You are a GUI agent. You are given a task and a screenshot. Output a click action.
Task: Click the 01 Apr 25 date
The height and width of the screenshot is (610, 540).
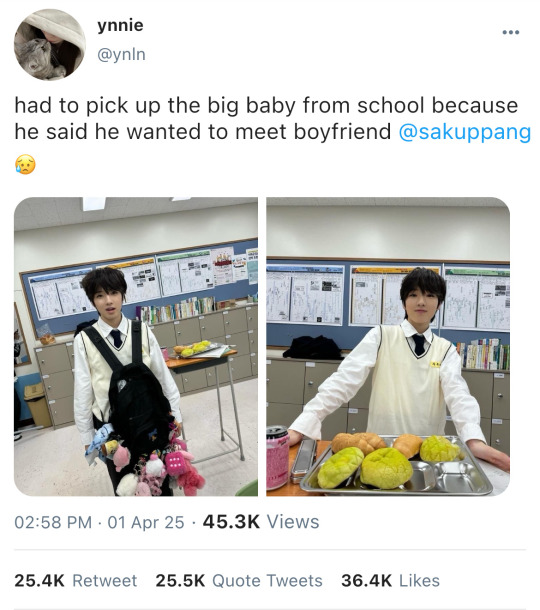(146, 522)
